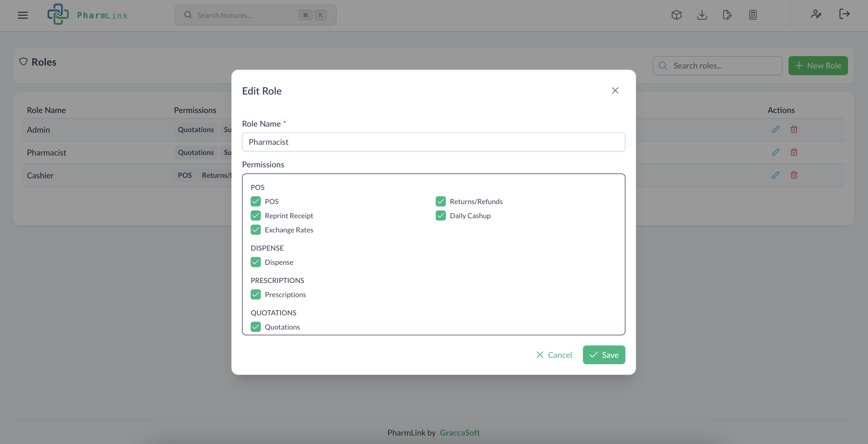Viewport: 868px width, 444px height.
Task: Click the Role Name text field
Action: [x=433, y=142]
